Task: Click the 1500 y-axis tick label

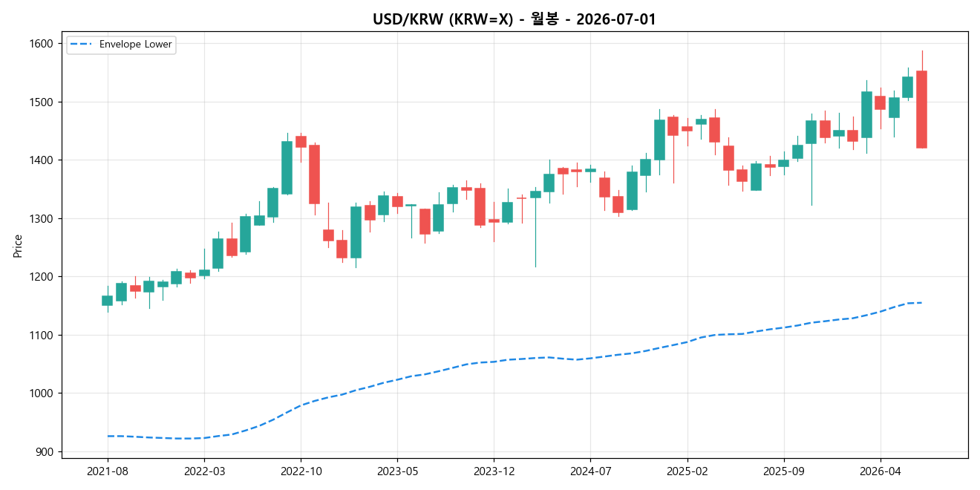Action: click(x=42, y=102)
